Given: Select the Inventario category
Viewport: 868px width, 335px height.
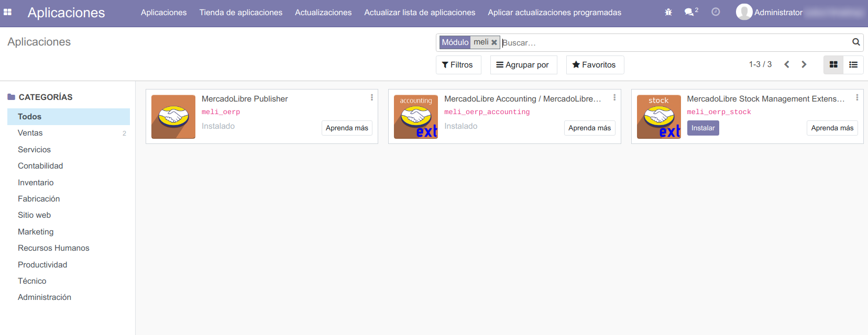Looking at the screenshot, I should (69, 183).
